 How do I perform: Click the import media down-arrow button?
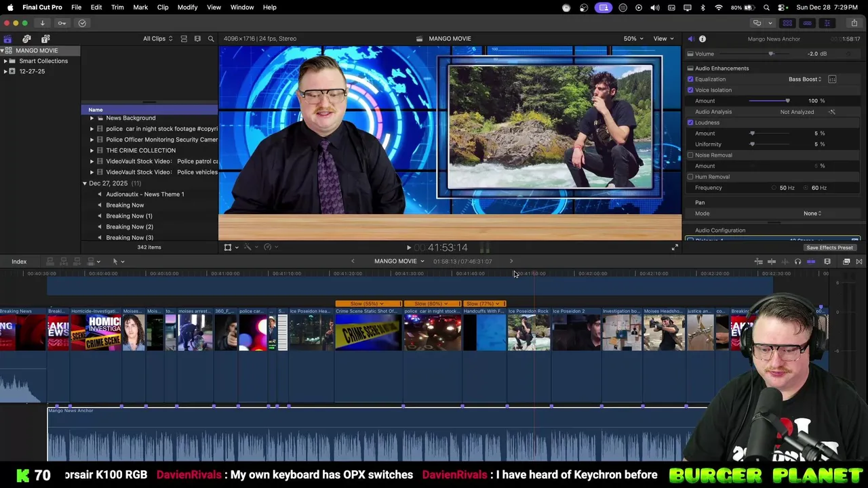pyautogui.click(x=42, y=23)
